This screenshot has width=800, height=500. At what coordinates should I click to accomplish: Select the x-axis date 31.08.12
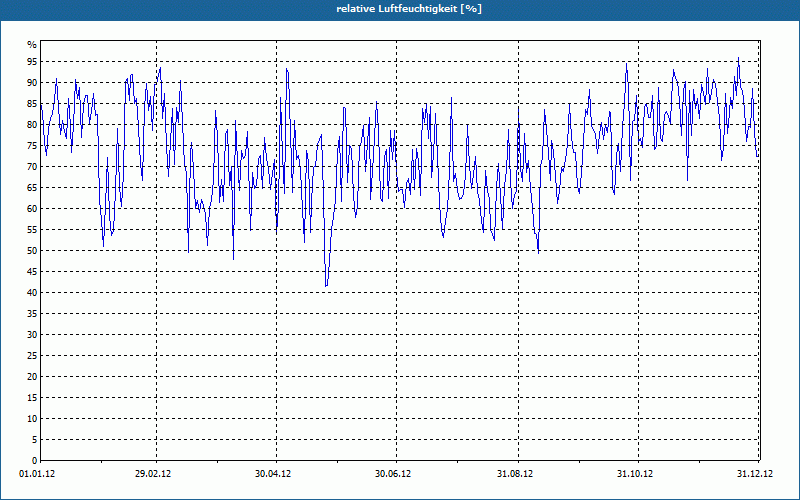[515, 474]
